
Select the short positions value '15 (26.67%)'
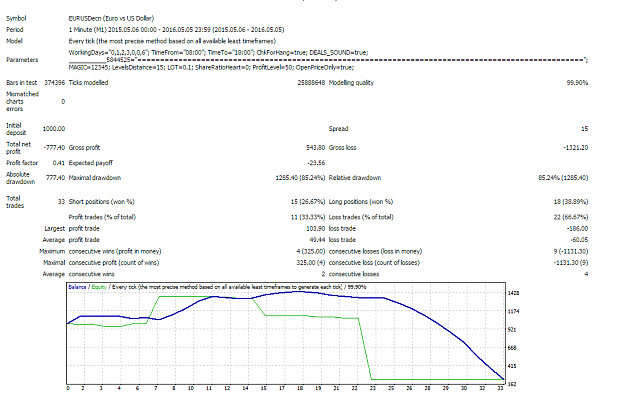click(308, 202)
